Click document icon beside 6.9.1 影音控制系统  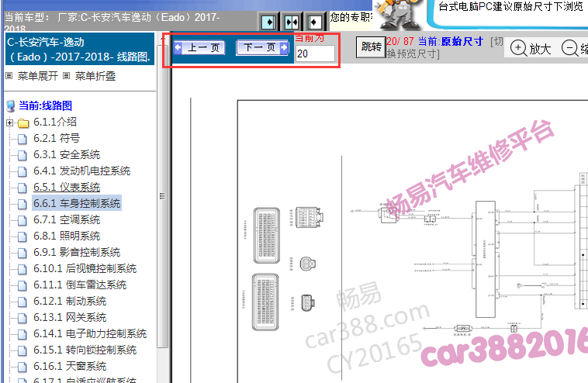tap(22, 253)
